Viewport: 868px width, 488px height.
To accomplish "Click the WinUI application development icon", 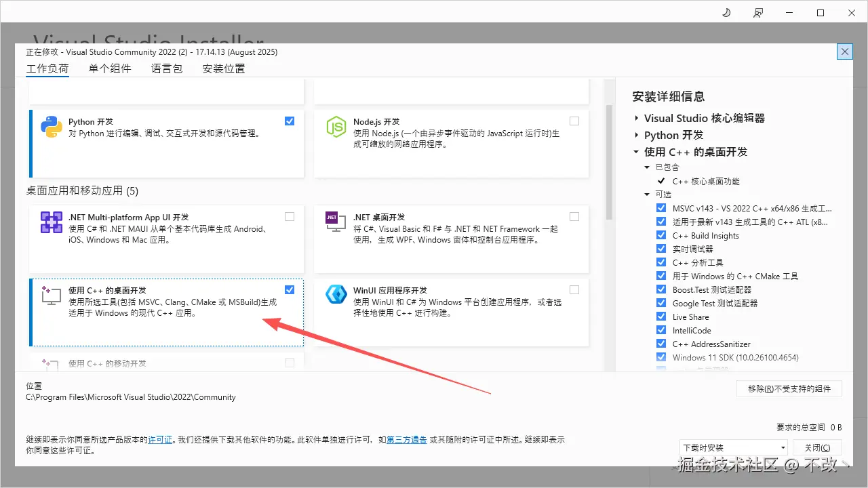I will click(x=336, y=294).
